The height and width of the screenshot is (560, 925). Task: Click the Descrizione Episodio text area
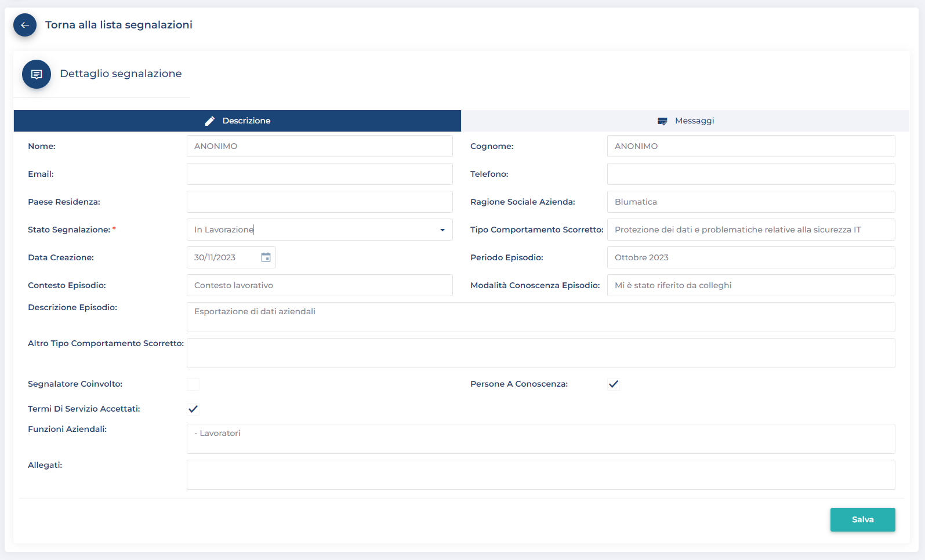coord(541,317)
